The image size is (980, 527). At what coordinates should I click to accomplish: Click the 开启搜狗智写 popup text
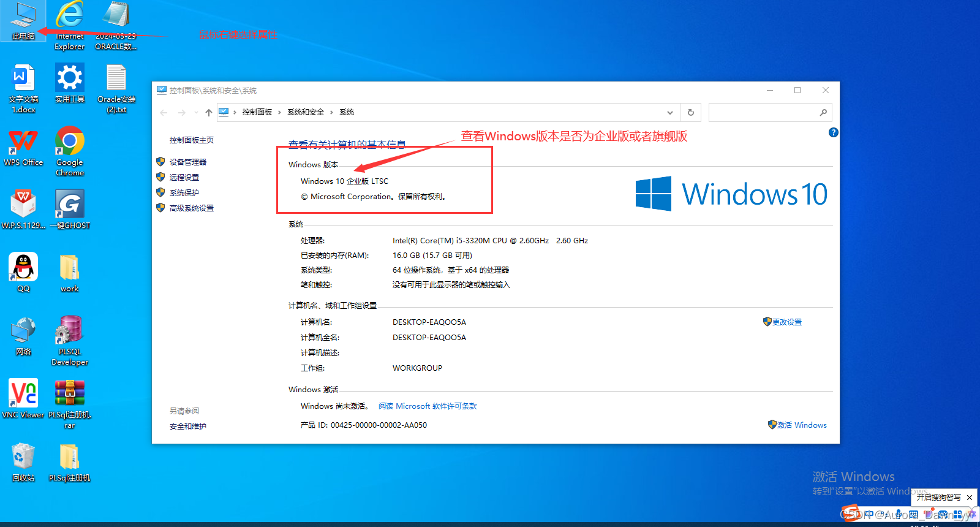(x=938, y=498)
